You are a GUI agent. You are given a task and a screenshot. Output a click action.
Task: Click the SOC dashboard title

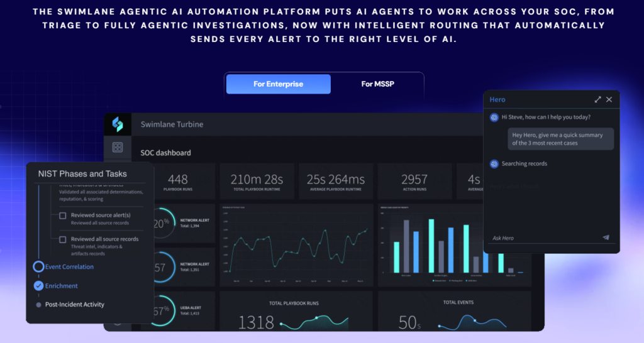[x=165, y=153]
